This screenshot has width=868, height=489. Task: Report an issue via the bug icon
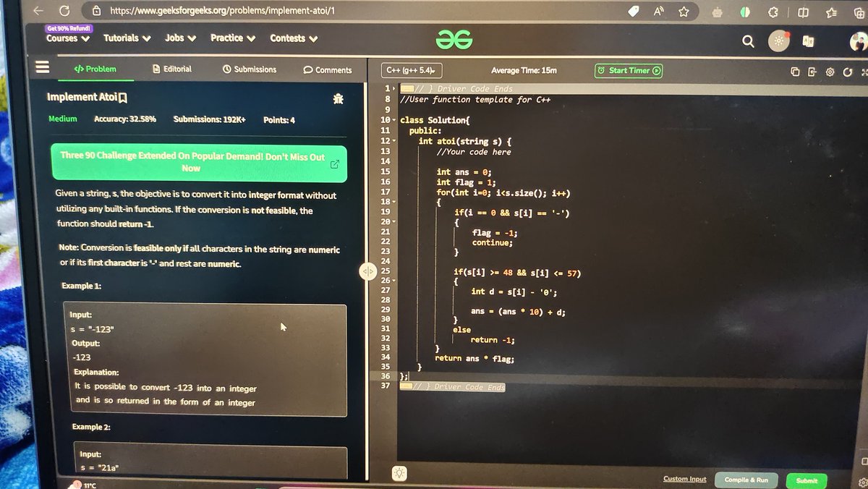pyautogui.click(x=338, y=99)
